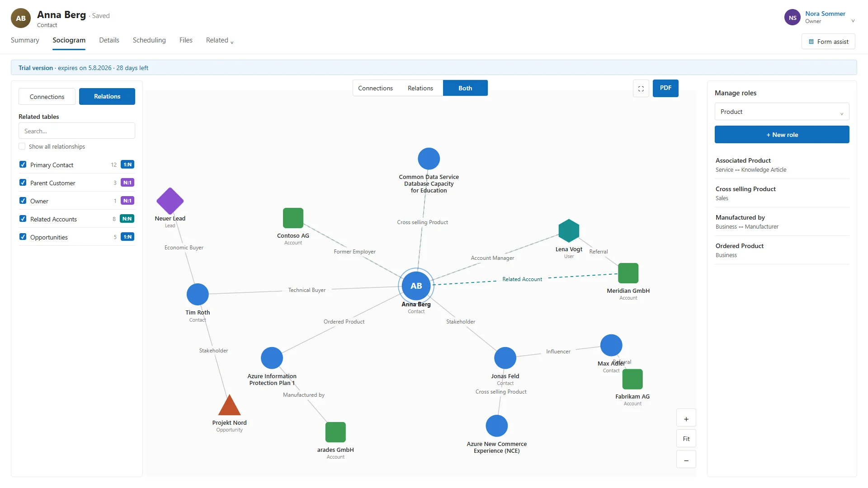Uncheck the Parent Customer checkbox

coord(23,183)
